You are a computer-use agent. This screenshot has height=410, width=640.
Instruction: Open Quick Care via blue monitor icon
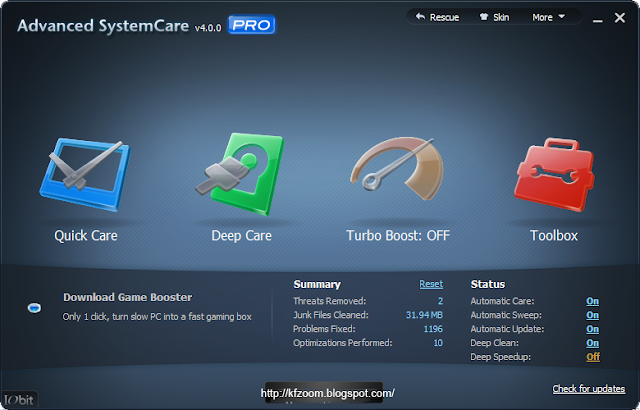coord(85,175)
